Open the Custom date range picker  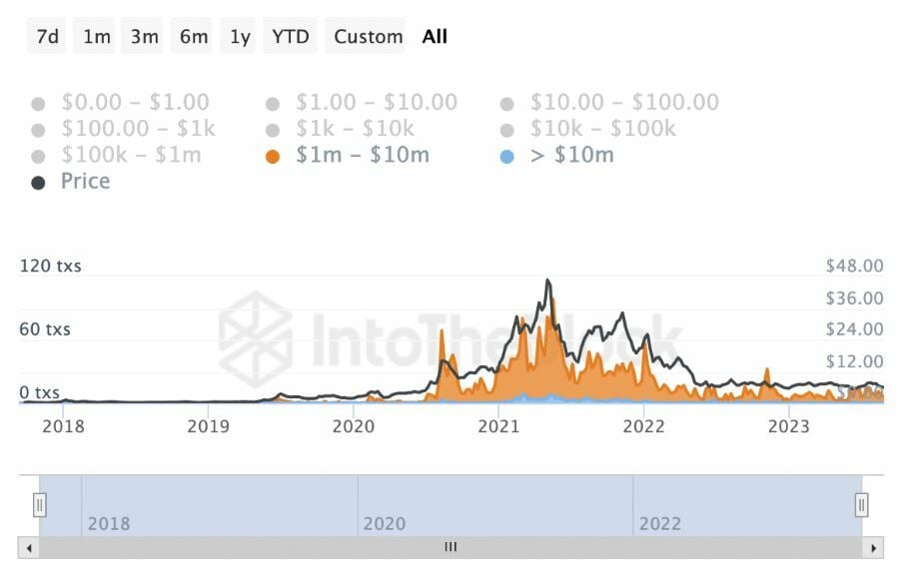368,37
